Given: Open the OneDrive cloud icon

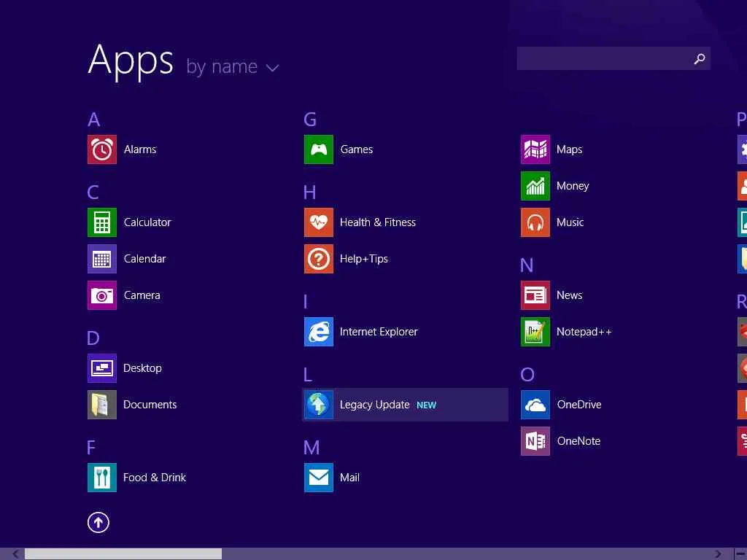Looking at the screenshot, I should pos(535,405).
